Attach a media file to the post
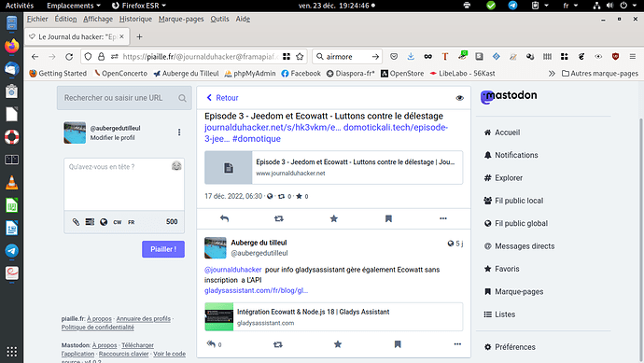This screenshot has width=644, height=363. pyautogui.click(x=76, y=222)
